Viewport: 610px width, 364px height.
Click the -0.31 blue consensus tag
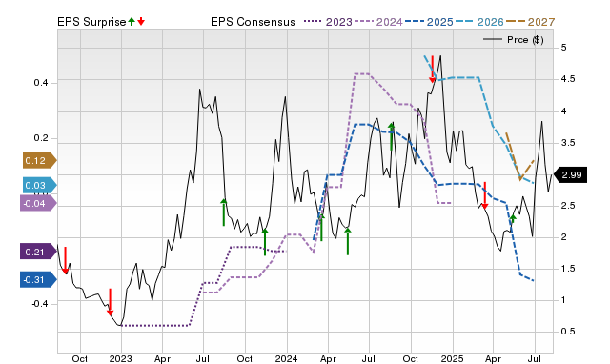pyautogui.click(x=38, y=279)
